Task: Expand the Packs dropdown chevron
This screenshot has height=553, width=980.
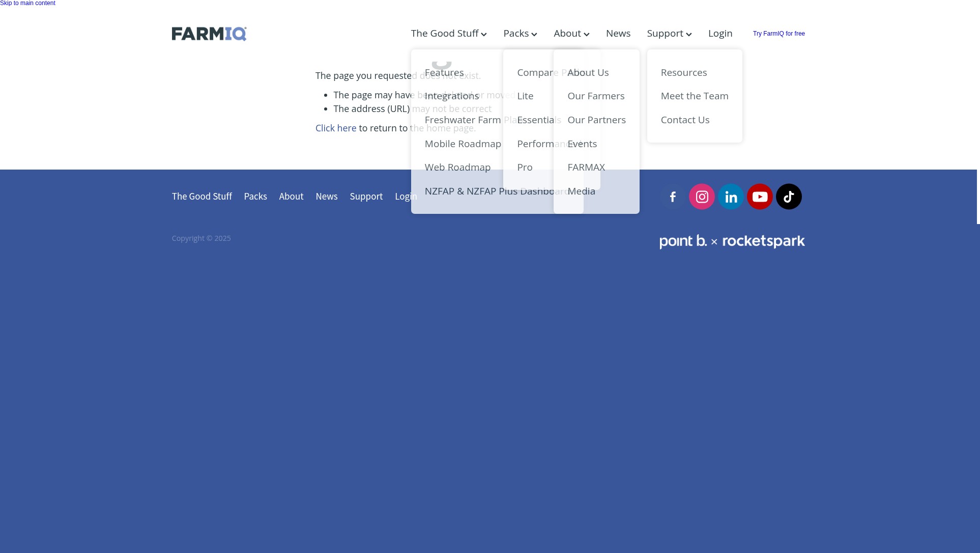Action: [x=534, y=34]
